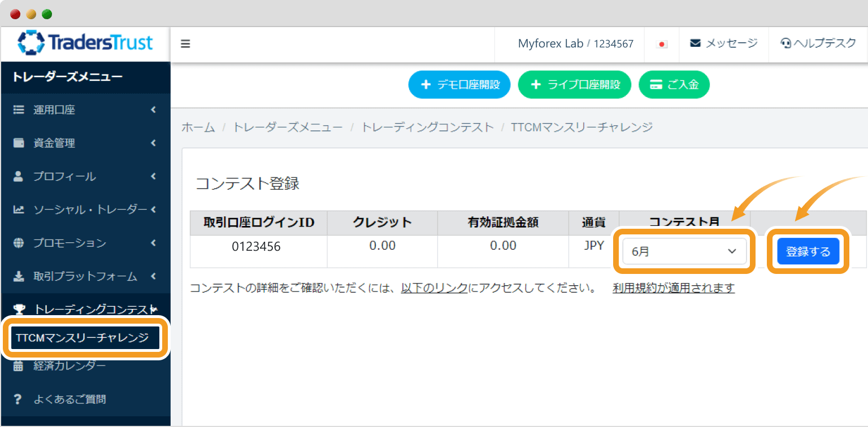This screenshot has width=868, height=427.
Task: Click the yellow macOS minimize button
Action: click(31, 14)
